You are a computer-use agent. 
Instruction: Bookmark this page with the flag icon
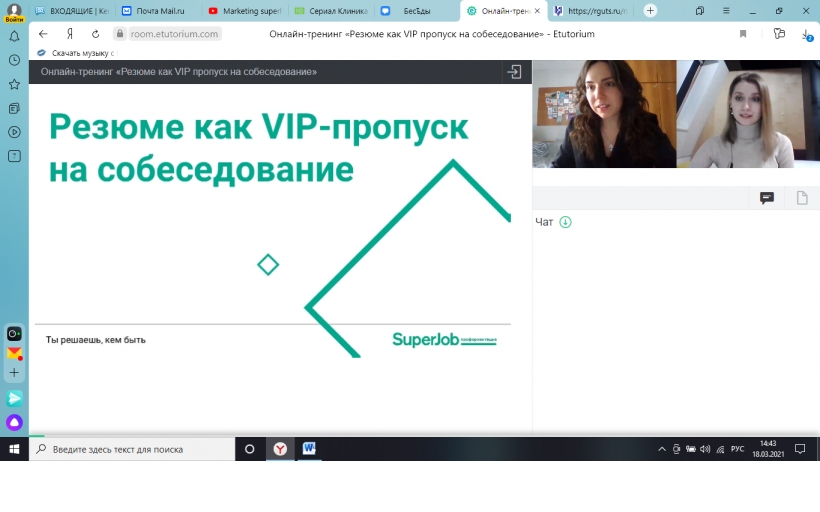tap(743, 34)
